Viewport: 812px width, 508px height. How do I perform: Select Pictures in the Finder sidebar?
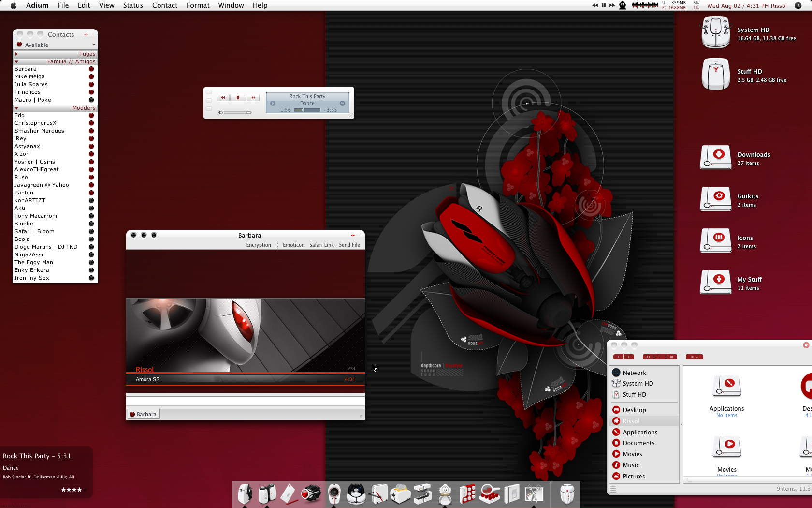[x=644, y=476]
